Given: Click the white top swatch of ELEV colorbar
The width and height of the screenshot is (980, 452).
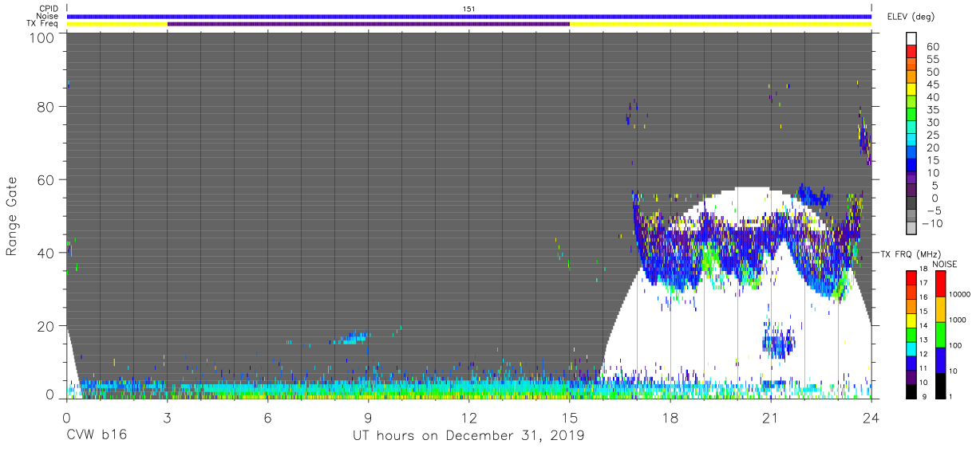Looking at the screenshot, I should [x=912, y=38].
